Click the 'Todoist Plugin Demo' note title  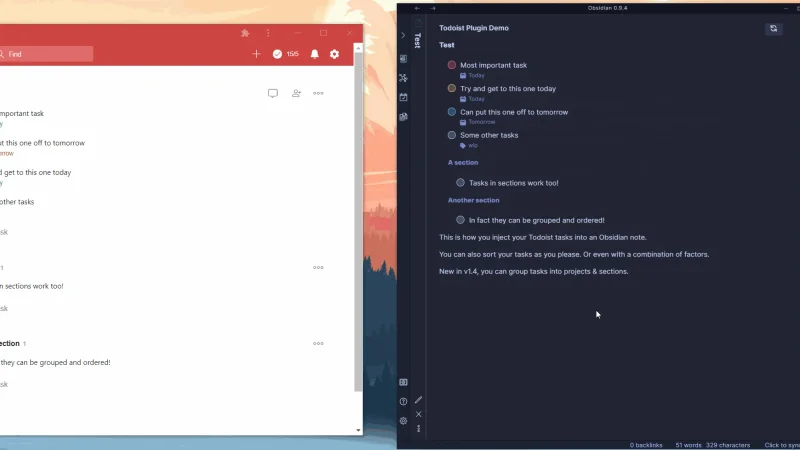coord(474,28)
